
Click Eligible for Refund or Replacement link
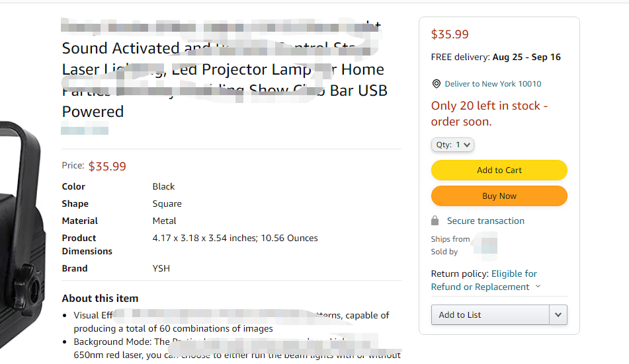click(484, 280)
